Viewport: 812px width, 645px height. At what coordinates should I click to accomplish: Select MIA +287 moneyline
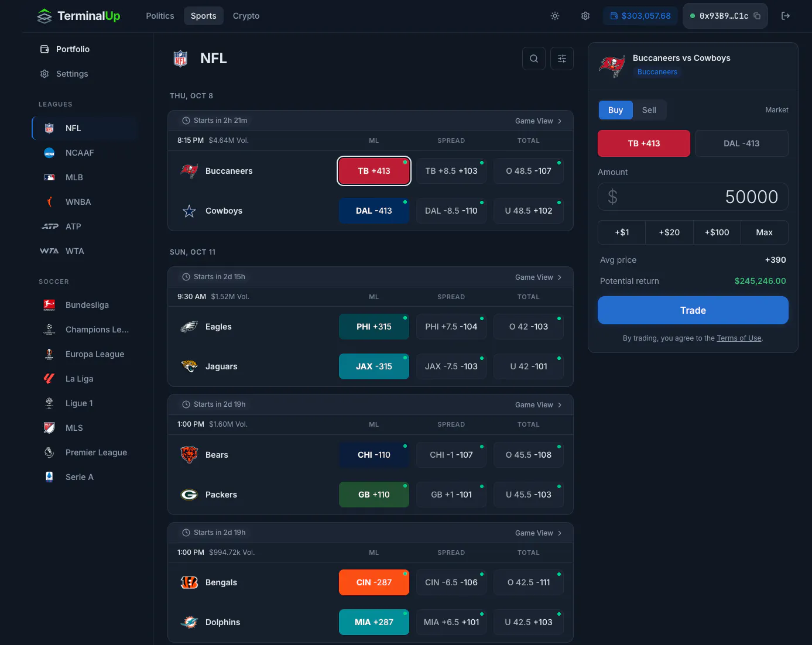(374, 622)
